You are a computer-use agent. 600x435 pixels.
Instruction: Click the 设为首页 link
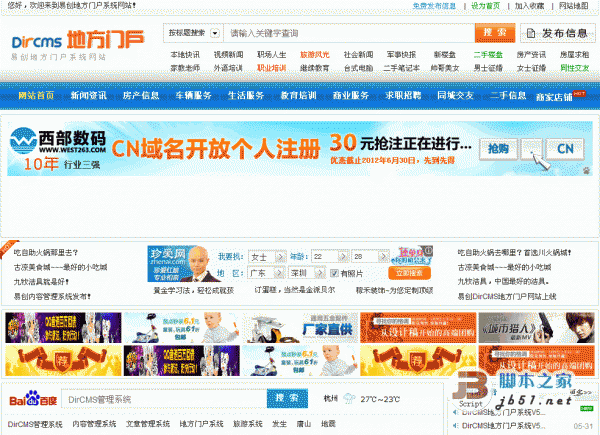(x=485, y=6)
